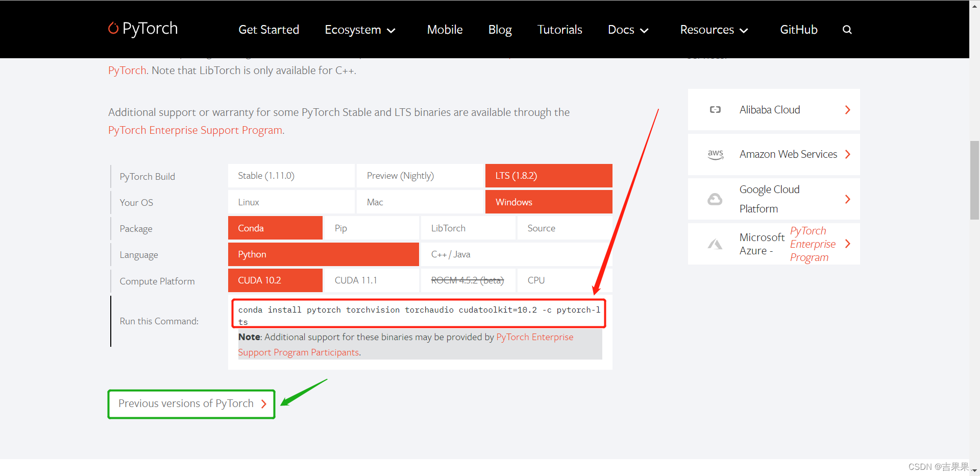
Task: Open the Get Started page
Action: 269,30
